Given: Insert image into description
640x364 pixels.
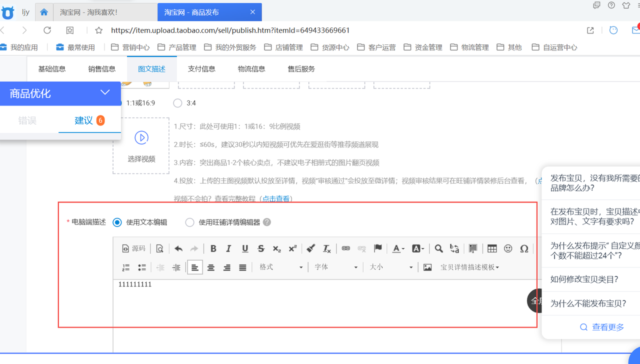Looking at the screenshot, I should click(x=427, y=267).
